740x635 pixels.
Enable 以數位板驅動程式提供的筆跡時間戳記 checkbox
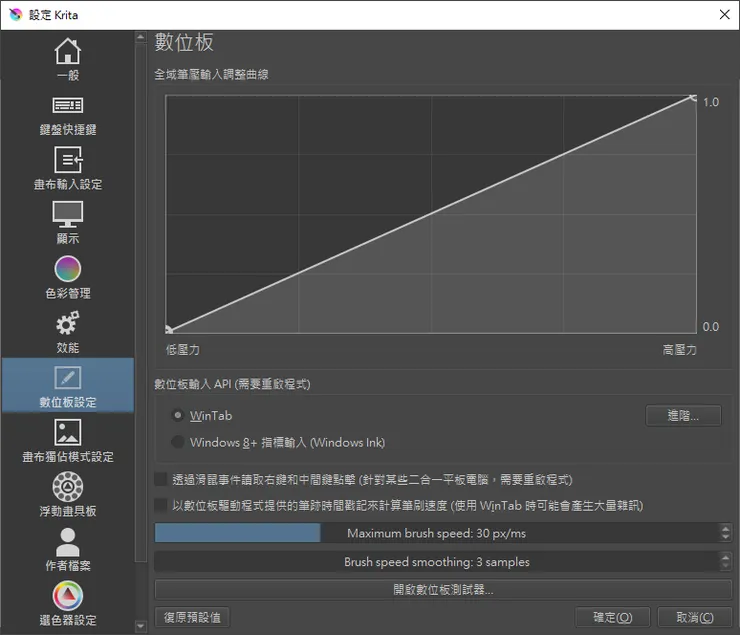161,505
